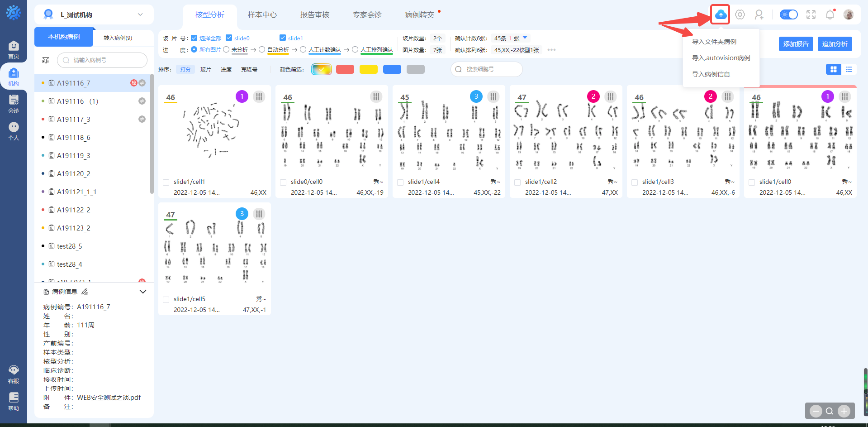Viewport: 868px width, 427px height.
Task: Filter by the red color swatch
Action: pyautogui.click(x=345, y=69)
